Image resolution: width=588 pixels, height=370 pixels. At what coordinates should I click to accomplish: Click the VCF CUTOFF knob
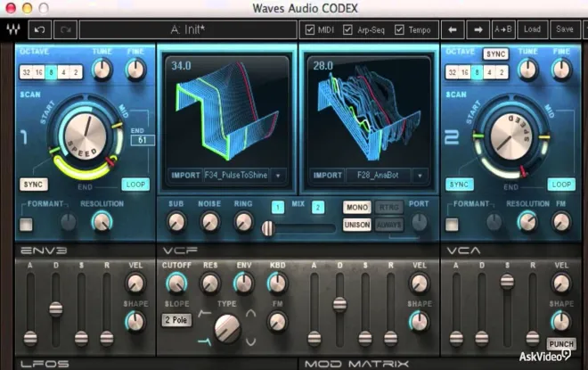176,284
